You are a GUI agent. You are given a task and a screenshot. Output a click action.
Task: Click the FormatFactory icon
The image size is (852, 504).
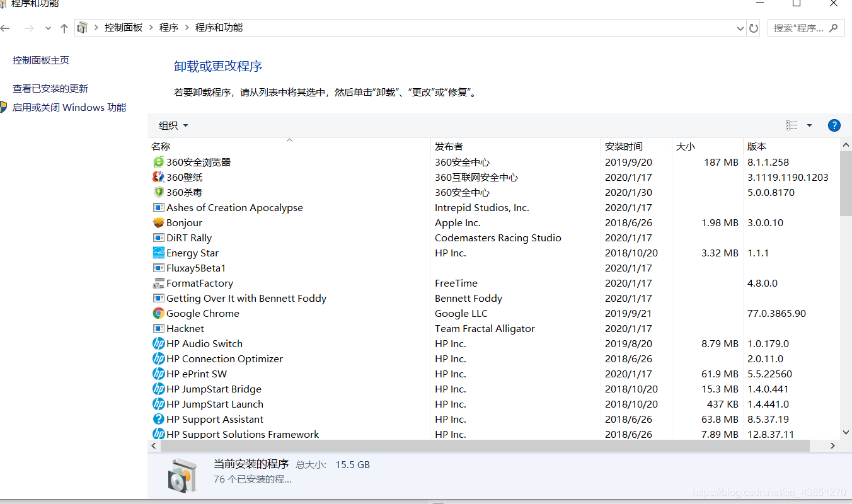[x=158, y=283]
